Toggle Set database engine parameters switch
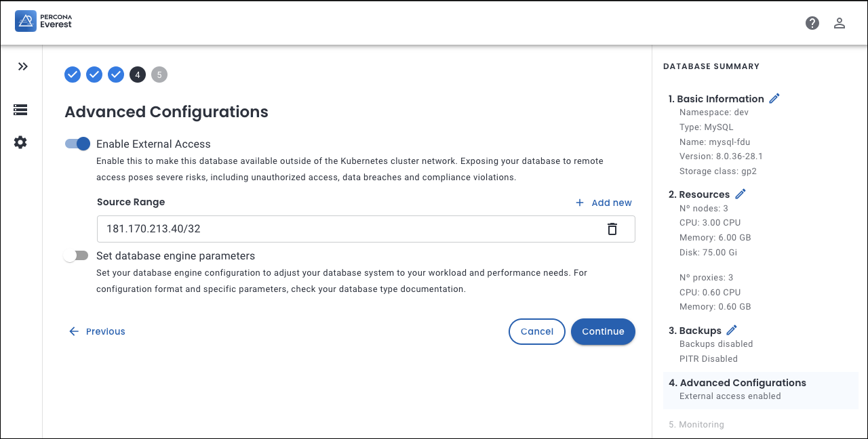This screenshot has height=439, width=868. point(76,255)
